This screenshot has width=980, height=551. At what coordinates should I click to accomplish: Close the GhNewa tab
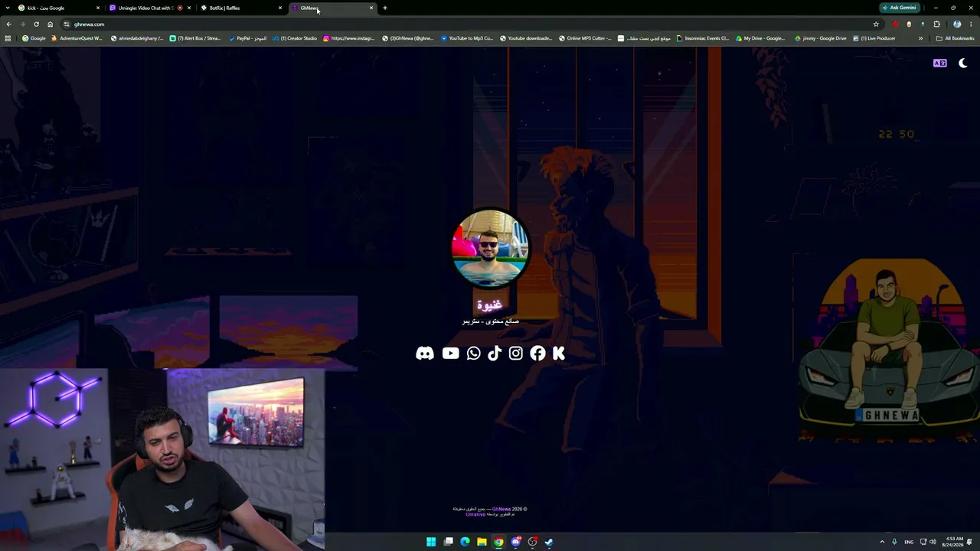371,8
